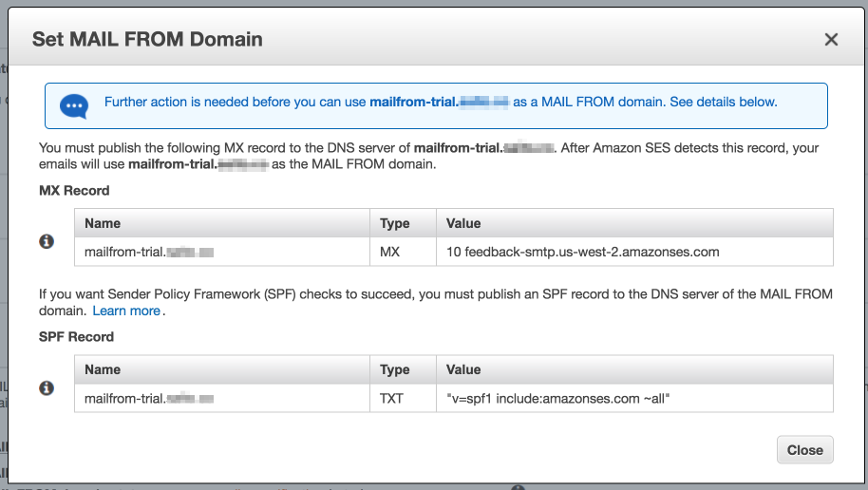Click the blue speech bubble notification icon
The image size is (868, 490).
(x=74, y=105)
